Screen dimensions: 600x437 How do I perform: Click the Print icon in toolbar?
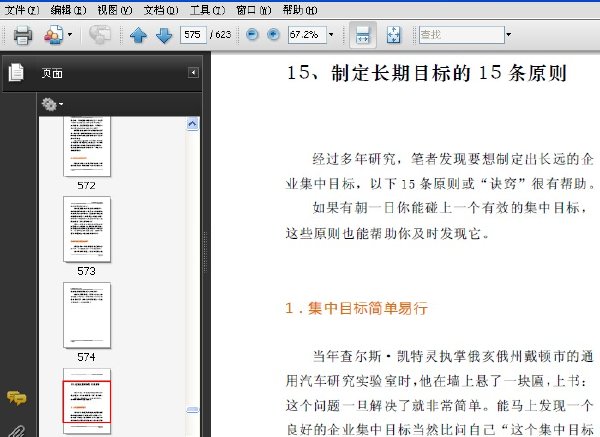(23, 35)
